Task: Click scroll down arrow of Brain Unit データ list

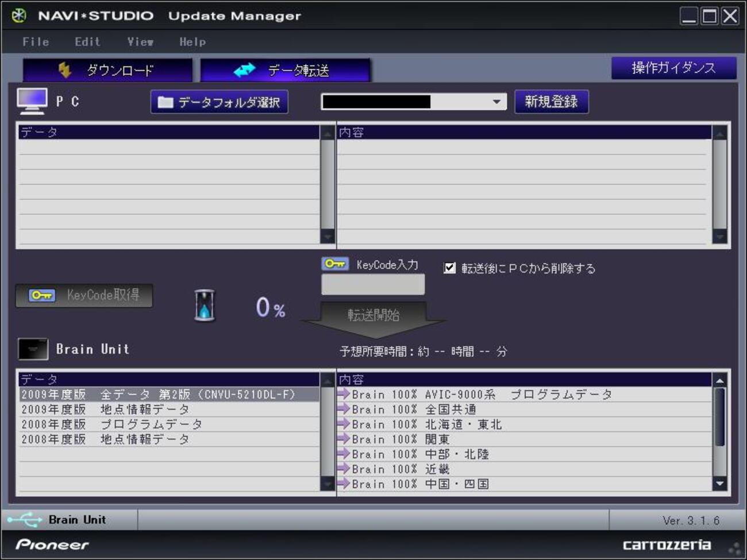Action: click(x=328, y=484)
